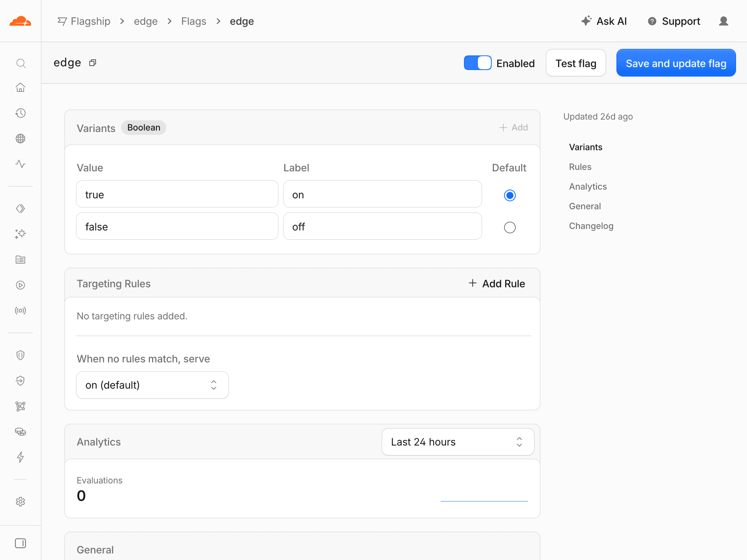Open the shield with arrow access icon
The width and height of the screenshot is (747, 560).
[20, 381]
